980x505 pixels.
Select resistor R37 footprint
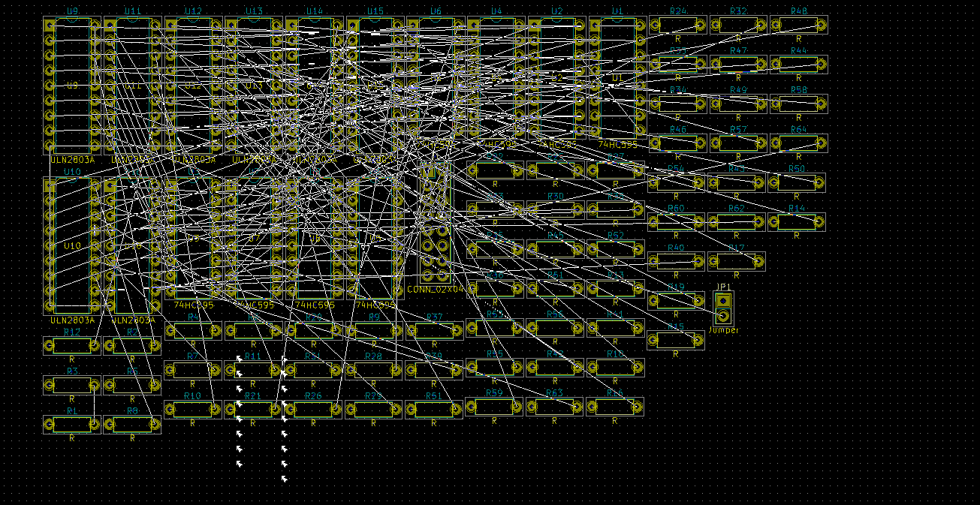pyautogui.click(x=435, y=330)
